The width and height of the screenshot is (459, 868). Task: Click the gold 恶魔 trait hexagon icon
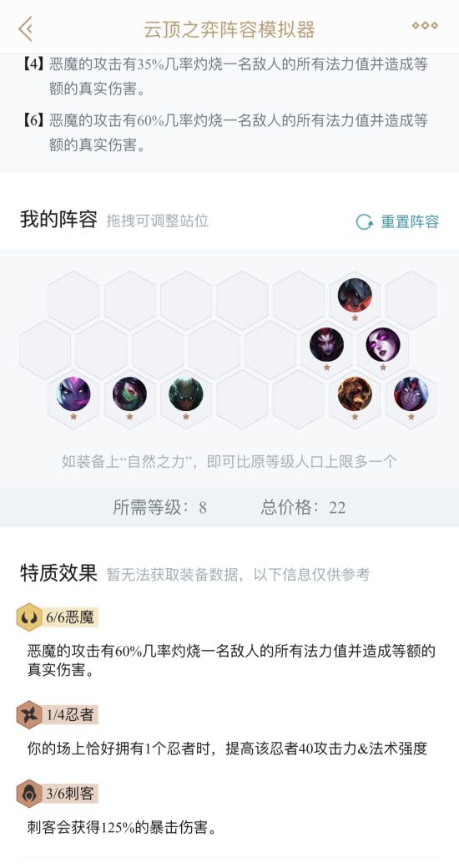click(x=29, y=617)
